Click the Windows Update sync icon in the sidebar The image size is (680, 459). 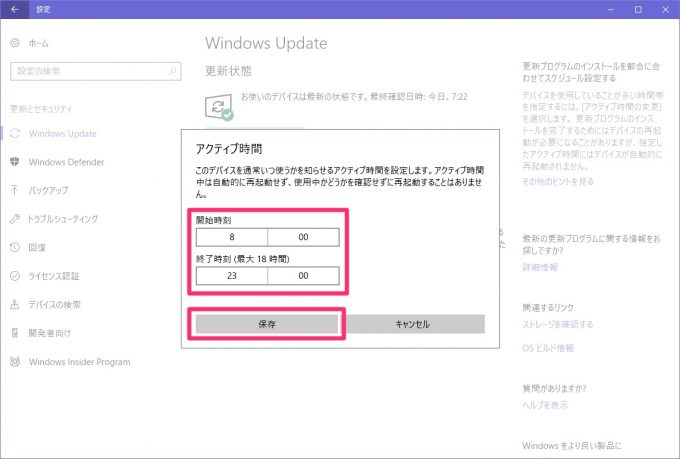[15, 133]
